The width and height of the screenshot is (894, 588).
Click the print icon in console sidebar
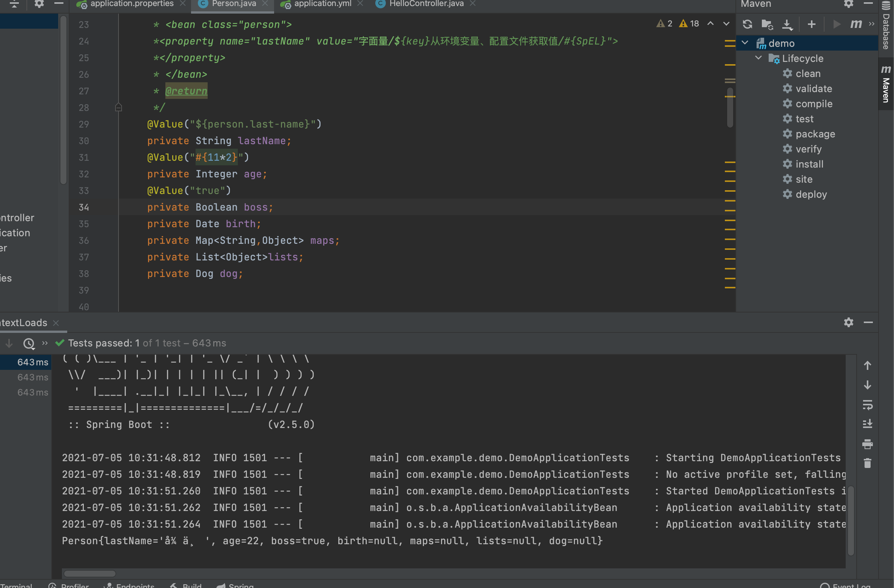[868, 444]
